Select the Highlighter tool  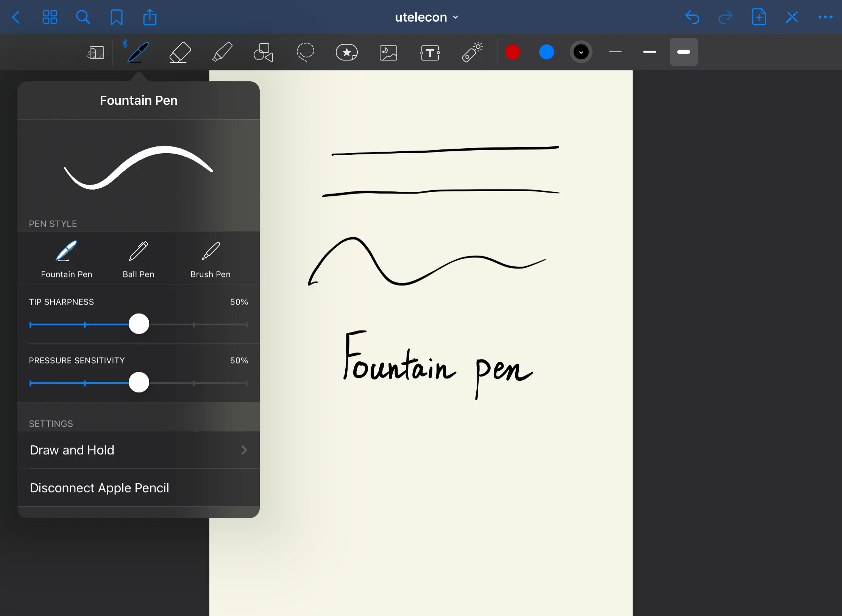pos(222,52)
